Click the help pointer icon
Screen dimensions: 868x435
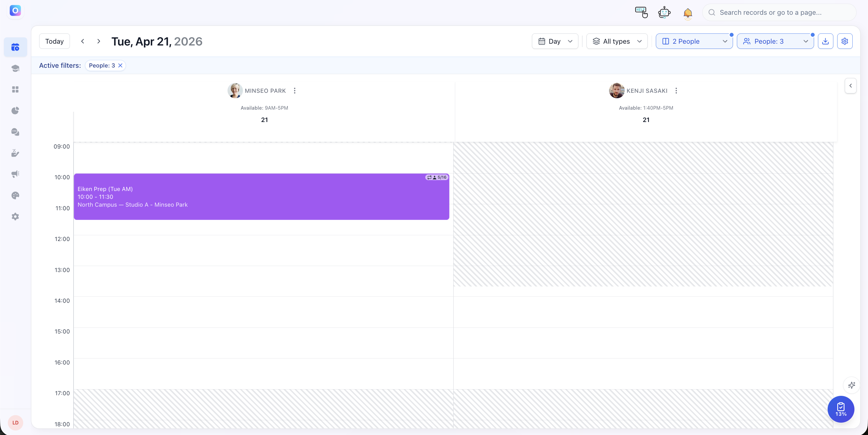pyautogui.click(x=641, y=12)
